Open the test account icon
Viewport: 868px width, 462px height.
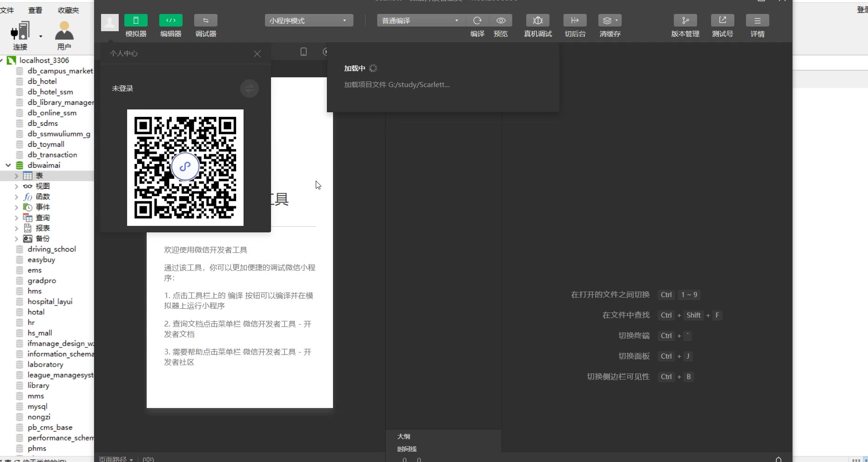722,20
